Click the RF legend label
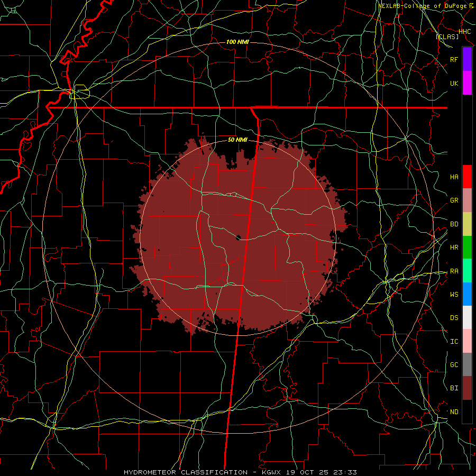The height and width of the screenshot is (476, 476). tap(454, 59)
